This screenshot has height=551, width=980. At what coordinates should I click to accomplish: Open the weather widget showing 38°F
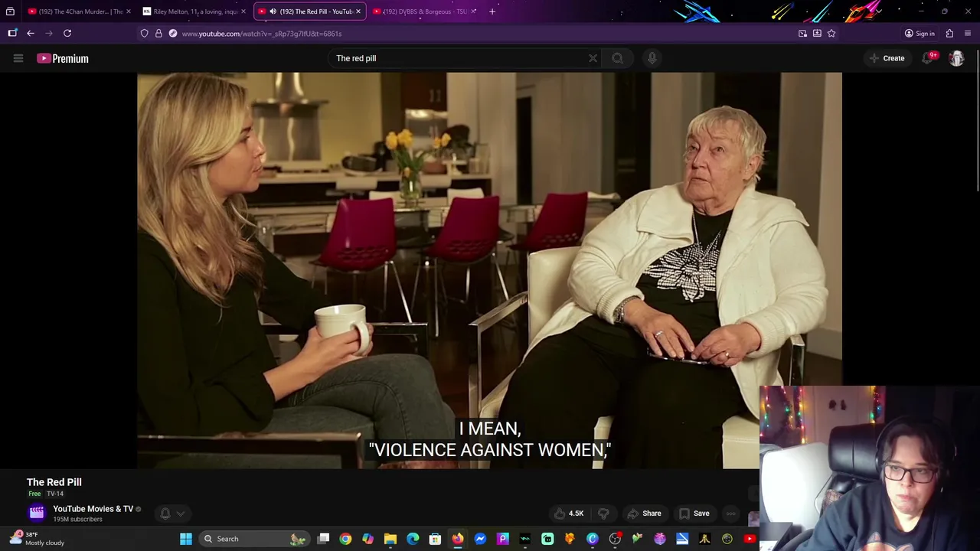[37, 539]
